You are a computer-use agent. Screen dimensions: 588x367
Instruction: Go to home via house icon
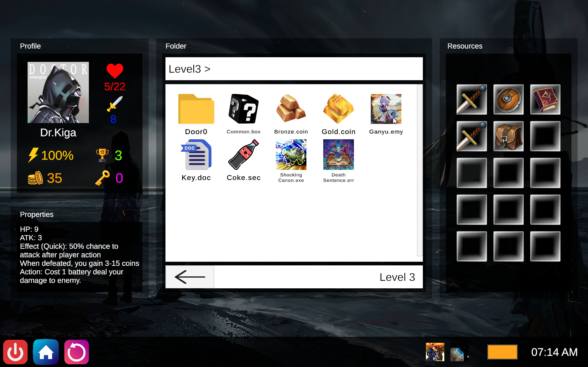(46, 352)
